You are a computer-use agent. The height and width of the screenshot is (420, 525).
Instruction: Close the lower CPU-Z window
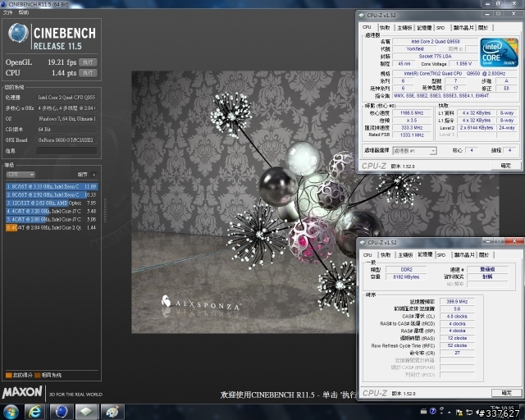click(514, 241)
